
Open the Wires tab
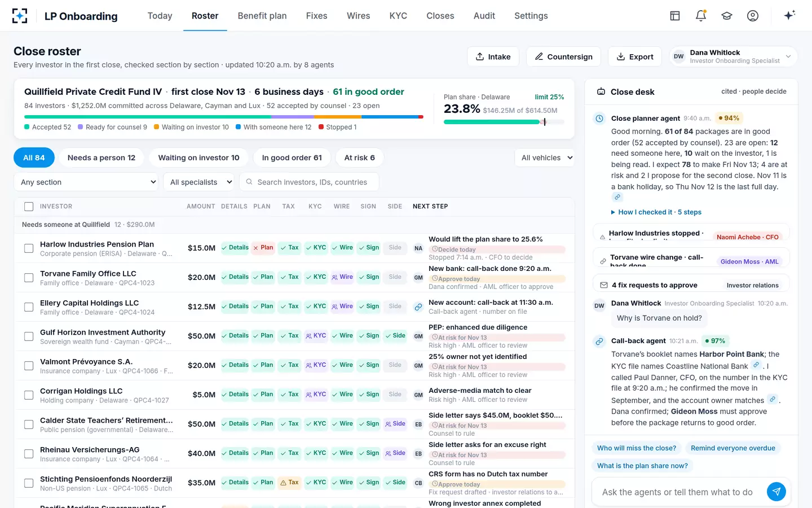(x=358, y=16)
